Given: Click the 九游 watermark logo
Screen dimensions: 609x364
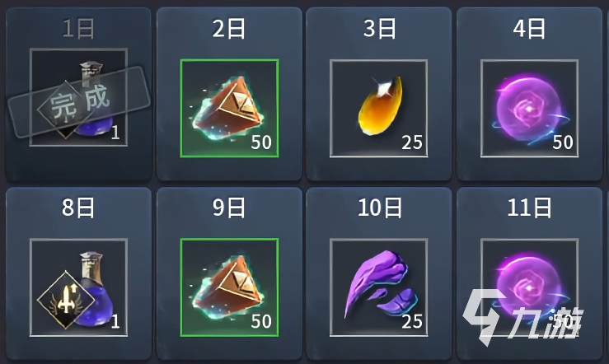Looking at the screenshot, I should 522,317.
